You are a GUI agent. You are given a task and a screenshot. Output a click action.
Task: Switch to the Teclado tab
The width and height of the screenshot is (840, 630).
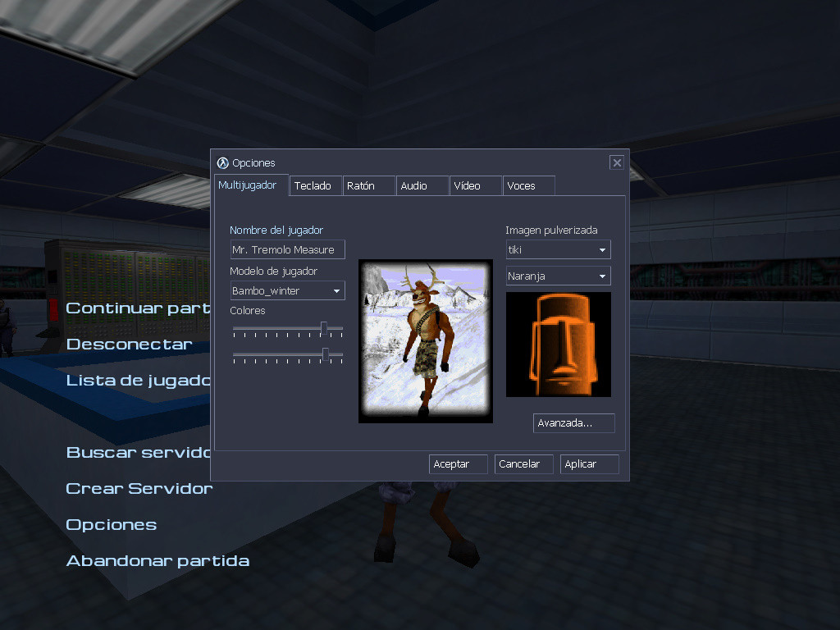coord(315,185)
